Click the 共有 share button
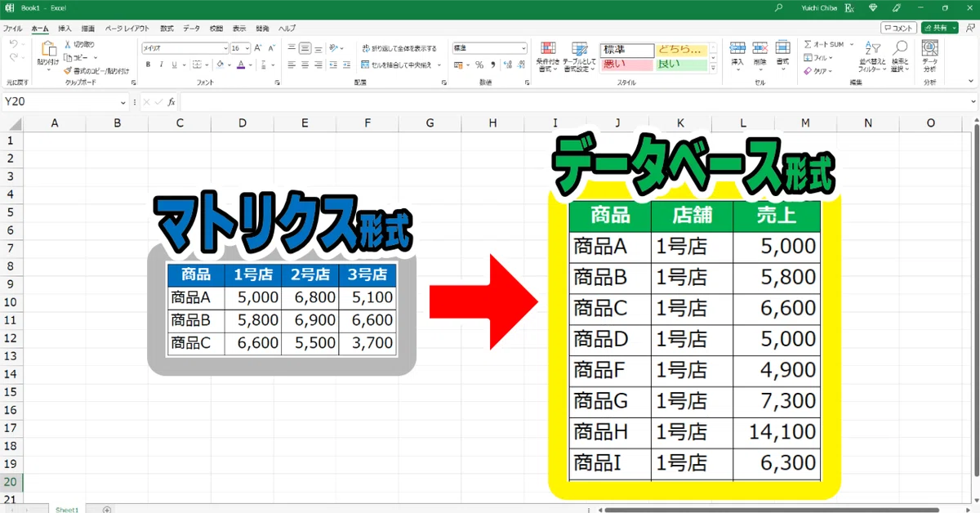Image resolution: width=980 pixels, height=513 pixels. click(940, 28)
